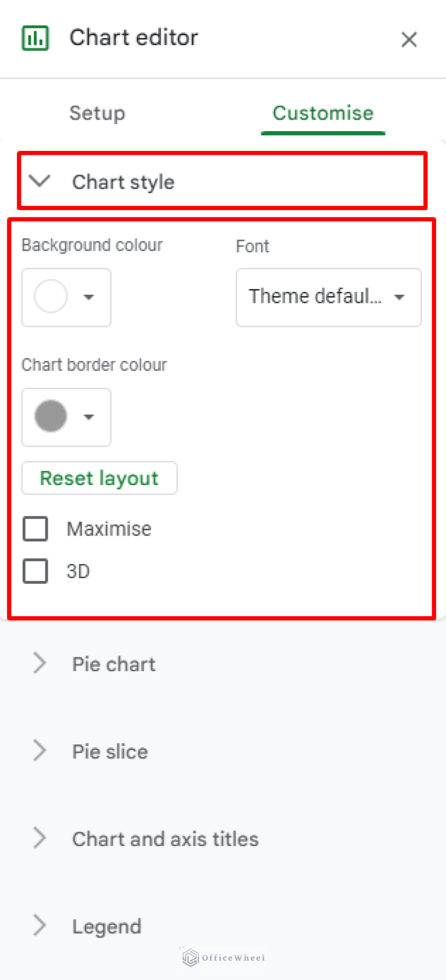
Task: Click the Pie chart expand arrow icon
Action: (39, 663)
